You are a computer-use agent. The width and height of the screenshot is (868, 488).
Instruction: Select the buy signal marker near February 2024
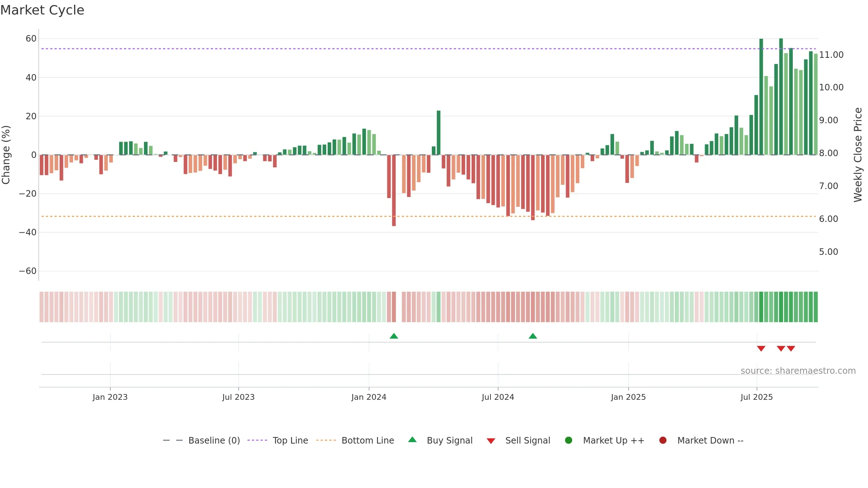pos(394,336)
